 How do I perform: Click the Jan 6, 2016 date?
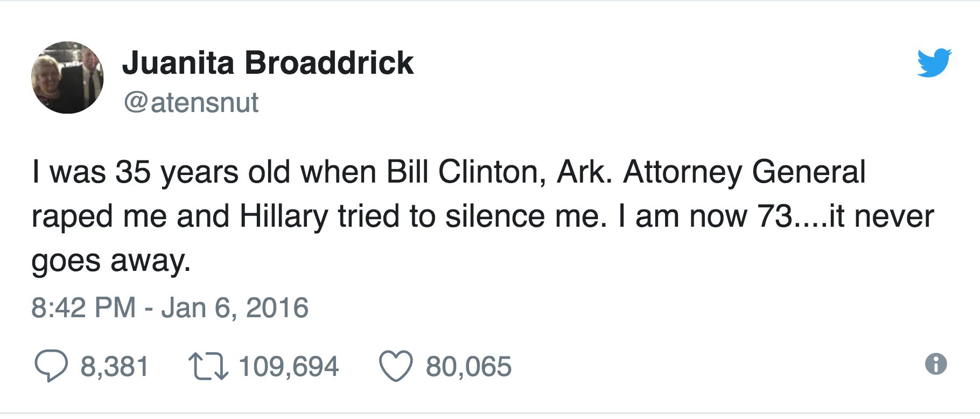pos(235,308)
